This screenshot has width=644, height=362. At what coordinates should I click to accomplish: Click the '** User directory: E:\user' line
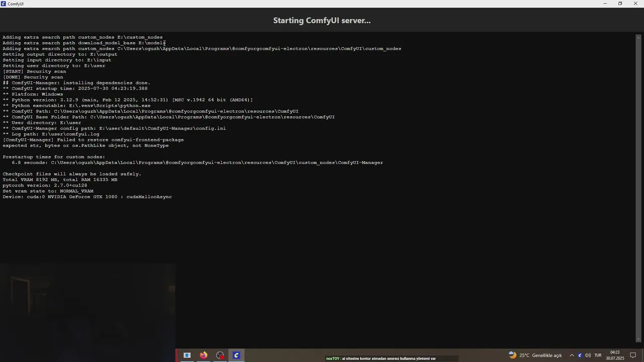pos(42,123)
